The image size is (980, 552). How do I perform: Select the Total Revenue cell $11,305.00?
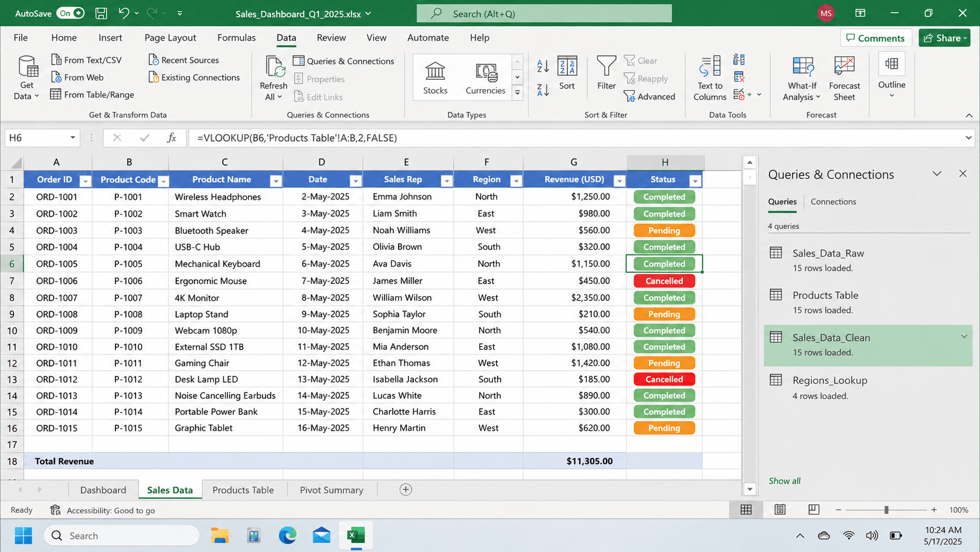(574, 461)
